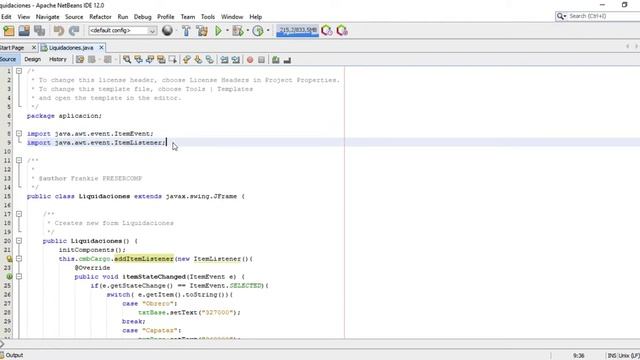Toggle Highlight Search in editor toolbar
The height and width of the screenshot is (360, 640).
[x=161, y=60]
